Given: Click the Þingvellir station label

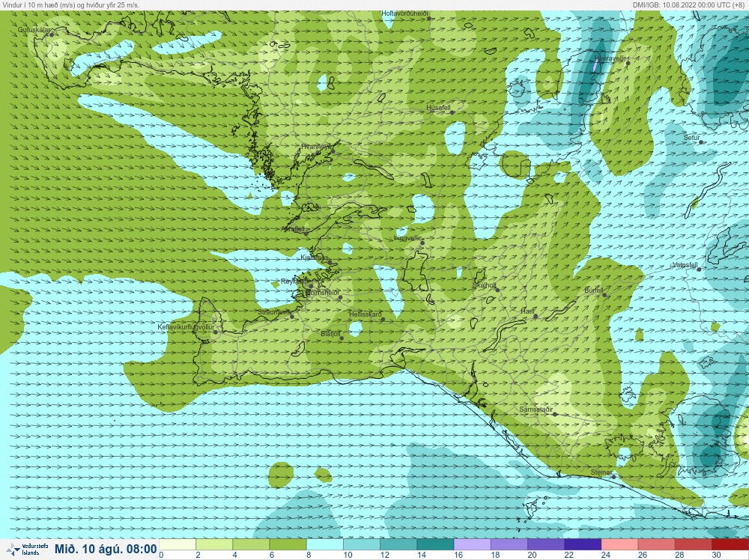Looking at the screenshot, I should coord(407,238).
